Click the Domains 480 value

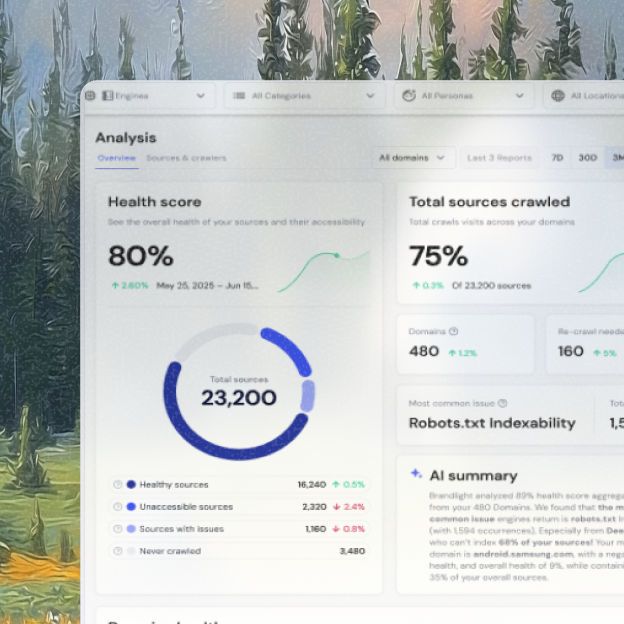[424, 351]
